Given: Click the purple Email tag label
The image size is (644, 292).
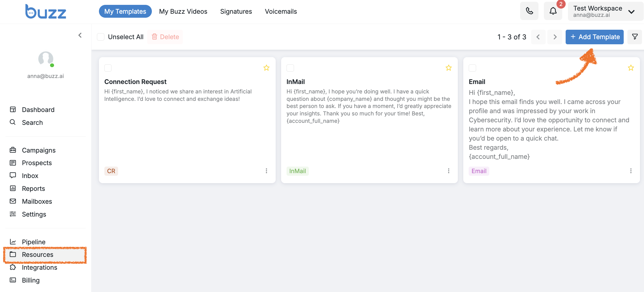Looking at the screenshot, I should pos(479,171).
